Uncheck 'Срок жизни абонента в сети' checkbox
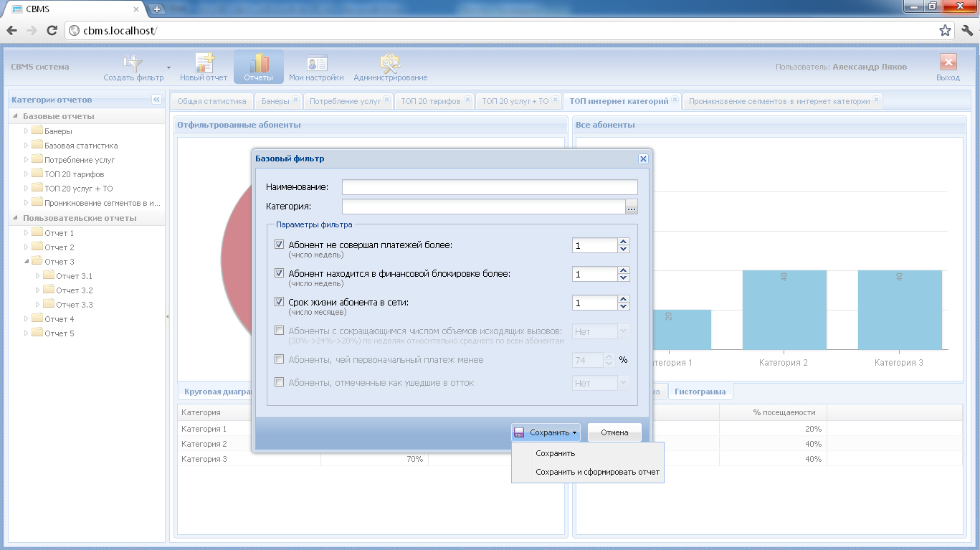980x550 pixels. pos(280,302)
